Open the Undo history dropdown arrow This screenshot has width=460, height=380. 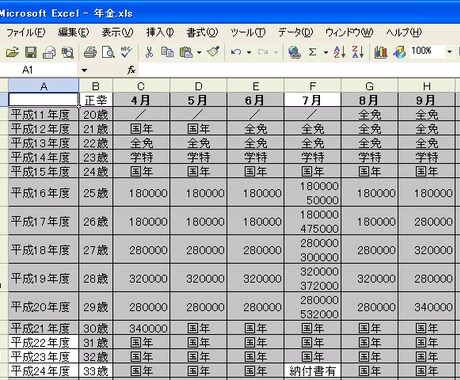pyautogui.click(x=249, y=52)
